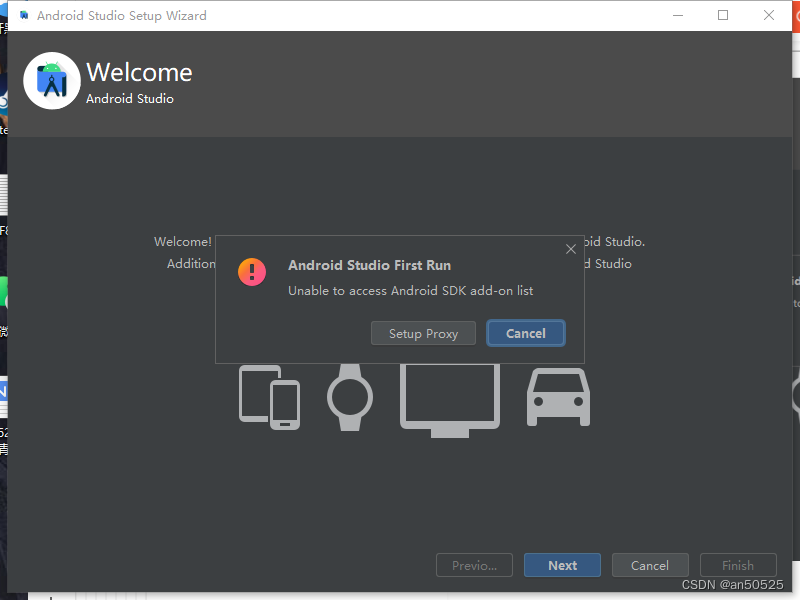800x600 pixels.
Task: Click the Android Studio logo icon
Action: click(52, 81)
